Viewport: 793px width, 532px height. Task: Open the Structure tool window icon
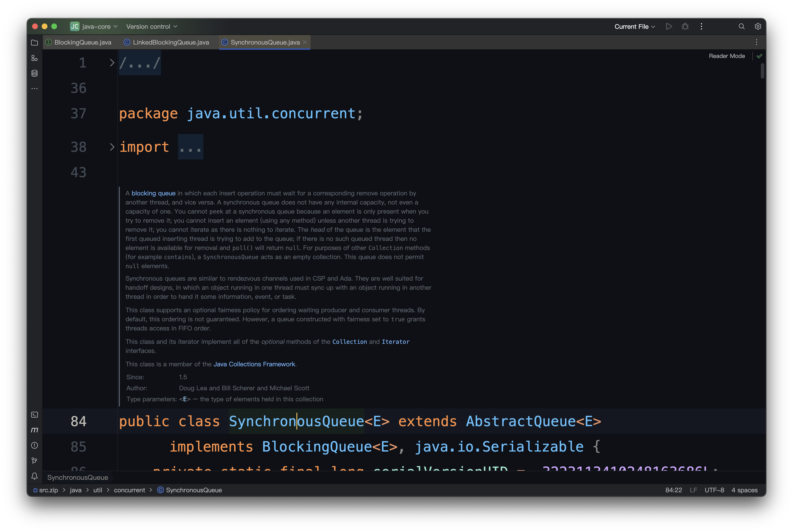(x=34, y=58)
